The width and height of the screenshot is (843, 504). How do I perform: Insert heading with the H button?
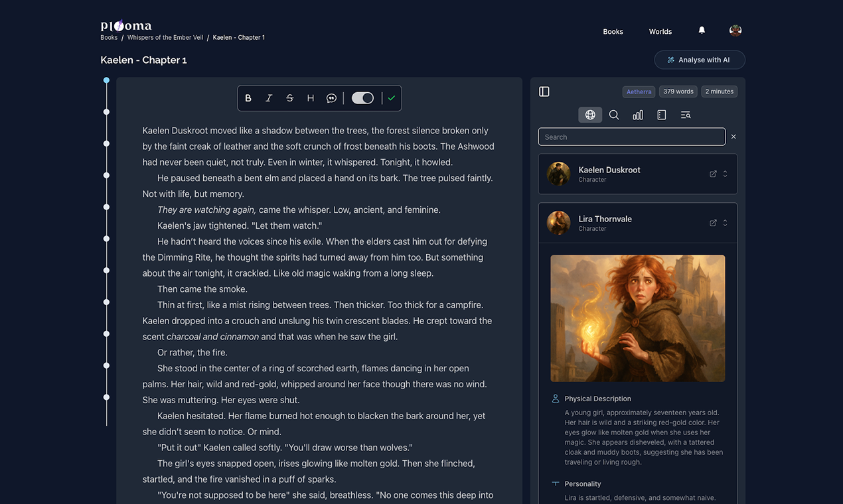tap(310, 98)
